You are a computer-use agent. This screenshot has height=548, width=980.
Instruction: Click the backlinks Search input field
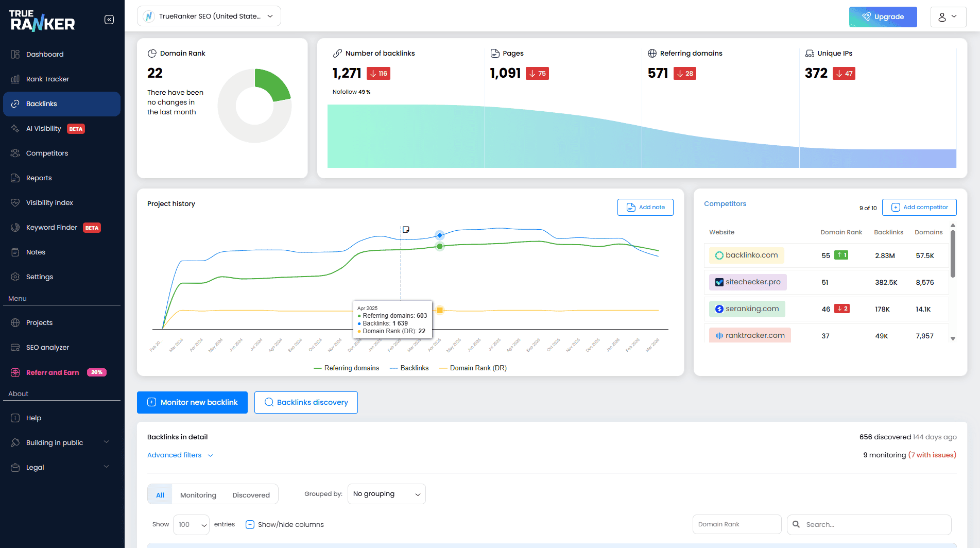[875, 524]
